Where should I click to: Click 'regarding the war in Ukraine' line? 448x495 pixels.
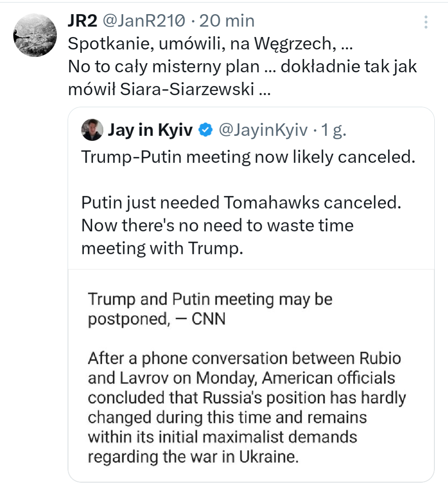193,457
